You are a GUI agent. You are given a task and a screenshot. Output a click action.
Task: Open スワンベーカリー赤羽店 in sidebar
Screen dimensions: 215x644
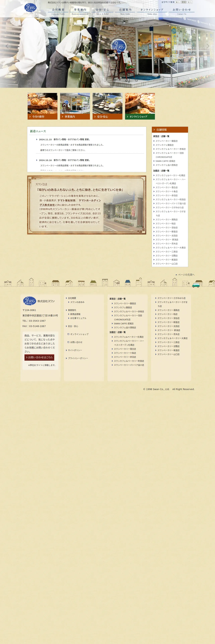[166, 195]
